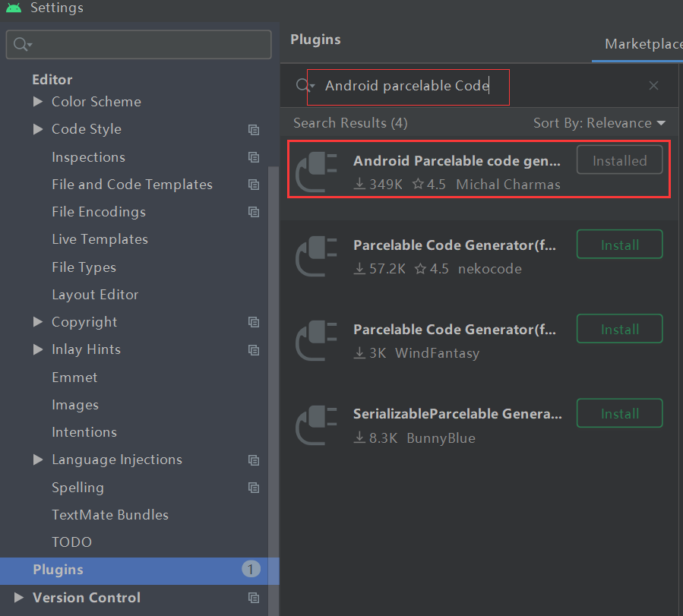Click project-level icon beside Spelling
The height and width of the screenshot is (616, 683).
click(x=254, y=488)
